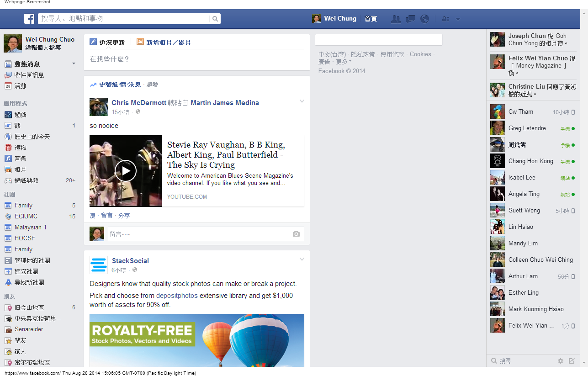Click the Facebook logo icon
Viewport: 588px width, 376px height.
tap(29, 19)
